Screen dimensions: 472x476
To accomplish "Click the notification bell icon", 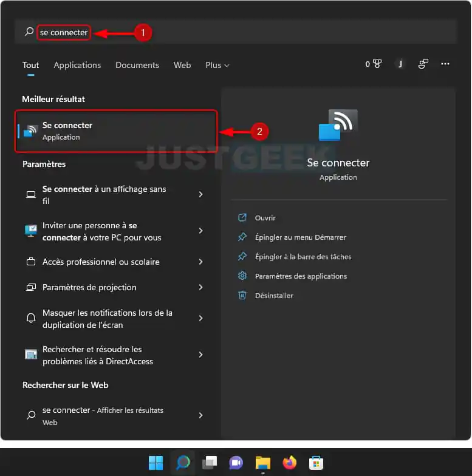I will click(30, 318).
